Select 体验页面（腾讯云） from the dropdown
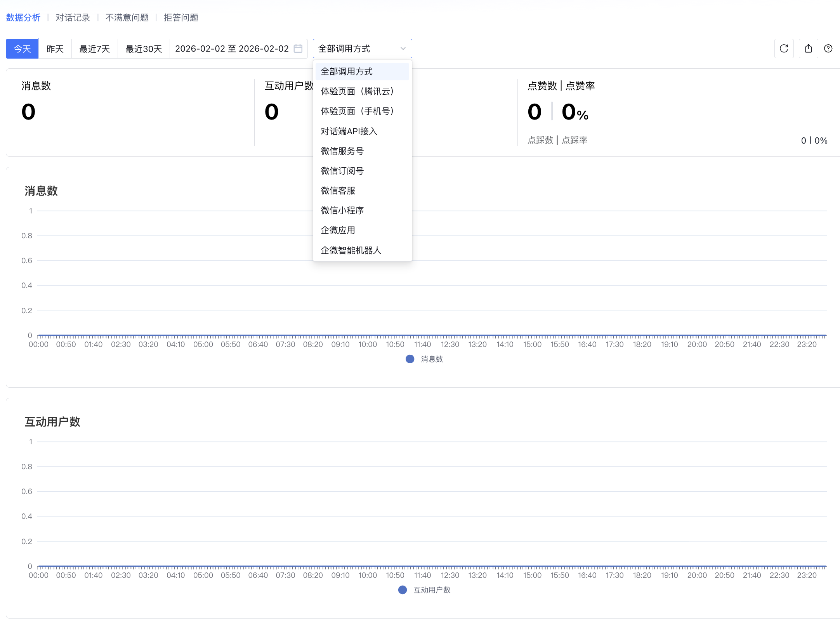The width and height of the screenshot is (840, 624). (357, 91)
